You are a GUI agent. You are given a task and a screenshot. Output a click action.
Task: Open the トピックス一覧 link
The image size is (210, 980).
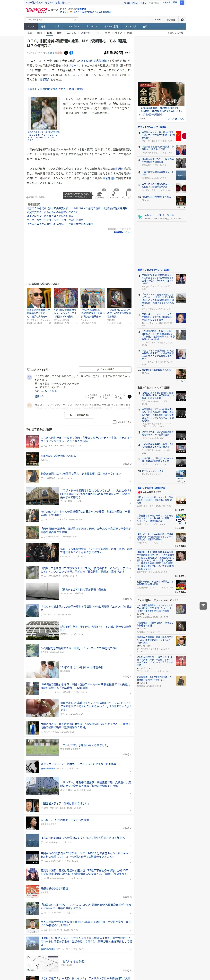click(175, 33)
